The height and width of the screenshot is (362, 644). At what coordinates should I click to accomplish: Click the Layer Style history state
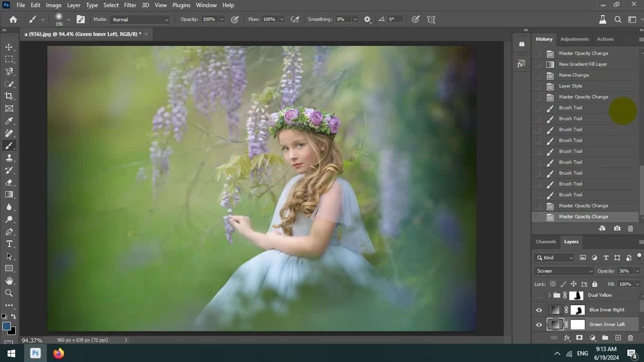click(571, 86)
